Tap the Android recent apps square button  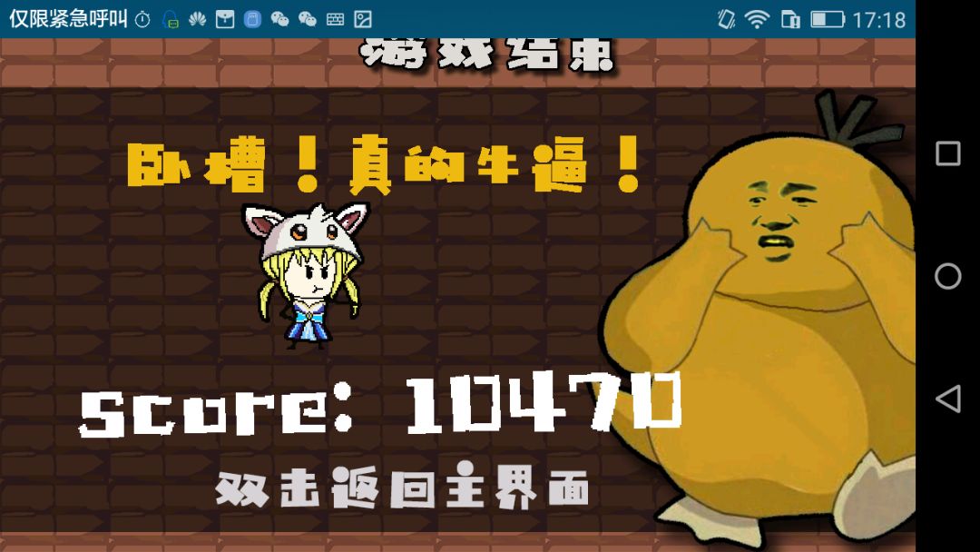pyautogui.click(x=947, y=153)
